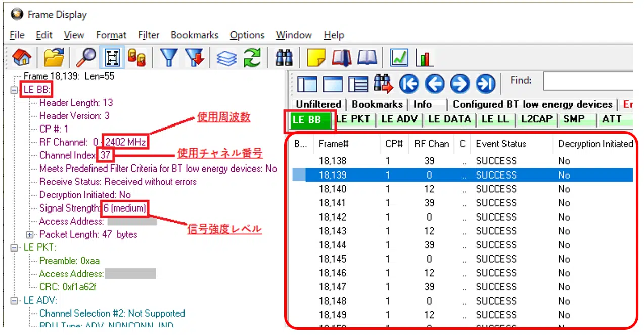Go to next frame with right arrow button
Viewport: 644px width, 335px height.
point(459,84)
